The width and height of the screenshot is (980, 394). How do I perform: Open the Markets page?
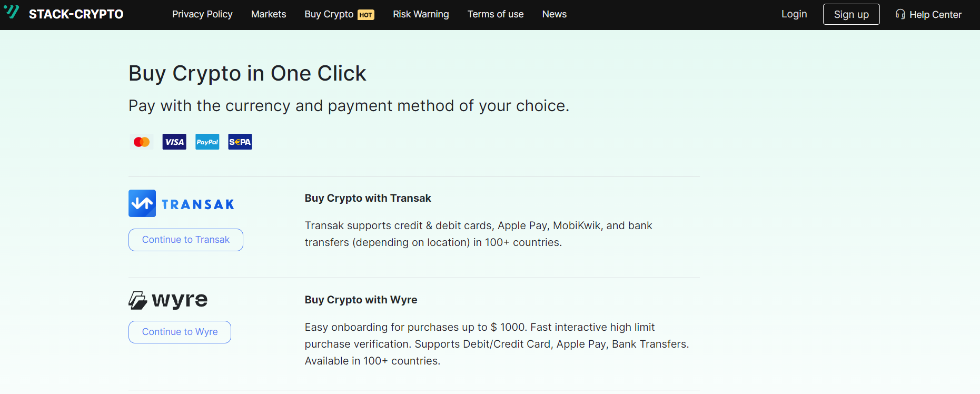tap(269, 14)
